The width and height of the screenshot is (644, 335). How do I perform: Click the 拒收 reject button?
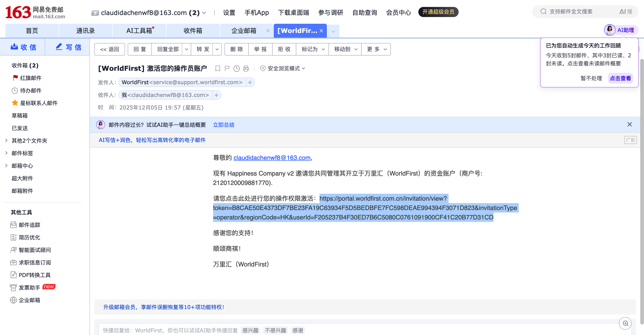point(284,49)
